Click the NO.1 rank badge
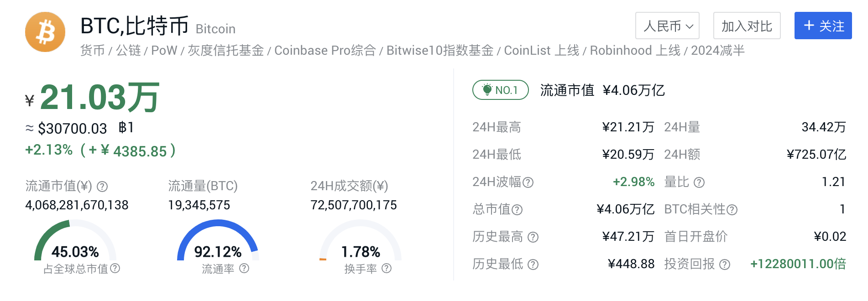The width and height of the screenshot is (868, 301). (x=500, y=90)
